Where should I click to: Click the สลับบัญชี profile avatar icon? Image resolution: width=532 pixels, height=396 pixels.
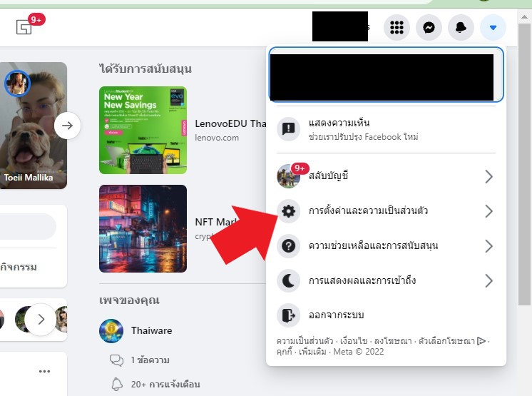[288, 176]
